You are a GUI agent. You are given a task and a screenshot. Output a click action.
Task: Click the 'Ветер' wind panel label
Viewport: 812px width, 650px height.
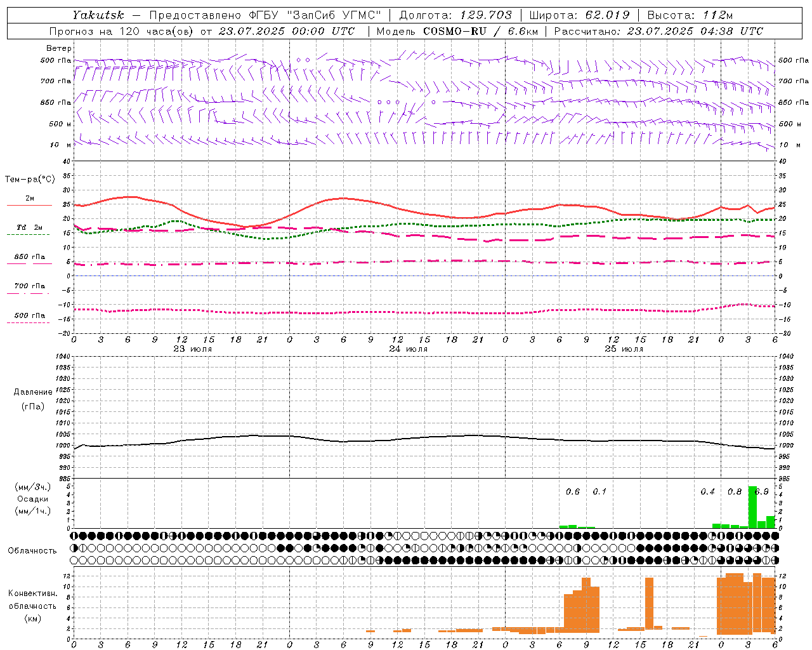click(x=59, y=48)
